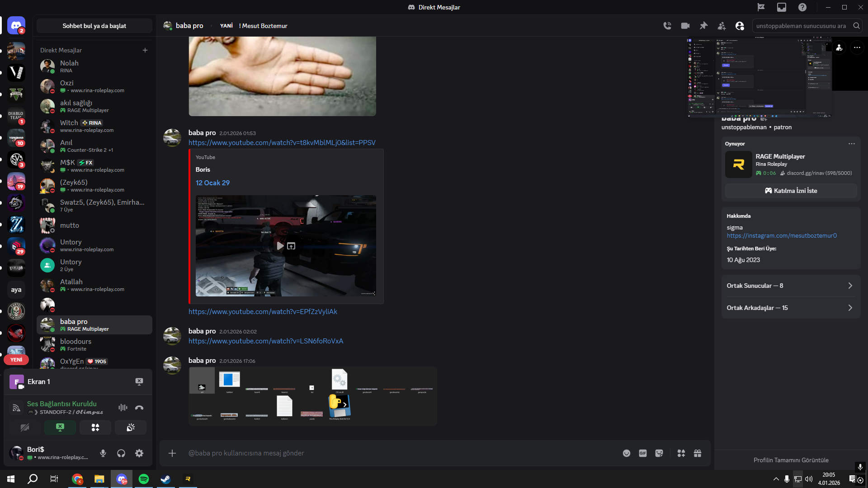Viewport: 868px width, 488px height.
Task: Open friend actions icon on profile
Action: point(840,47)
